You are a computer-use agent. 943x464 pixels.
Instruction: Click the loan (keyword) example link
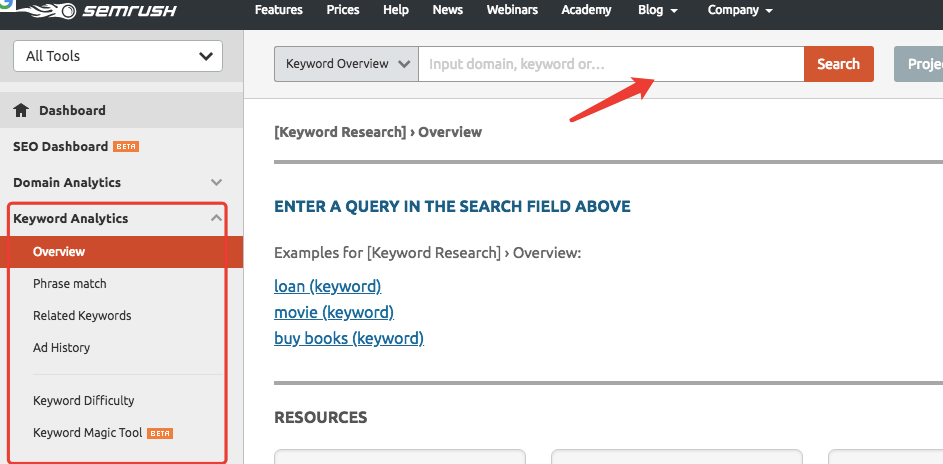pos(328,286)
